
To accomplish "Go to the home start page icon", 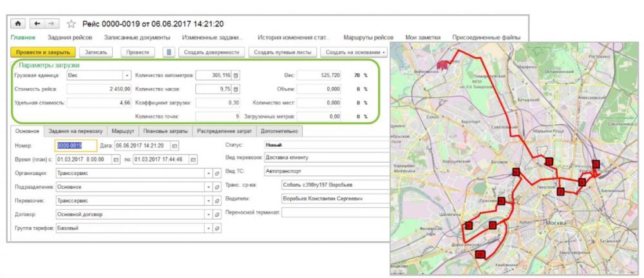I will [17, 24].
